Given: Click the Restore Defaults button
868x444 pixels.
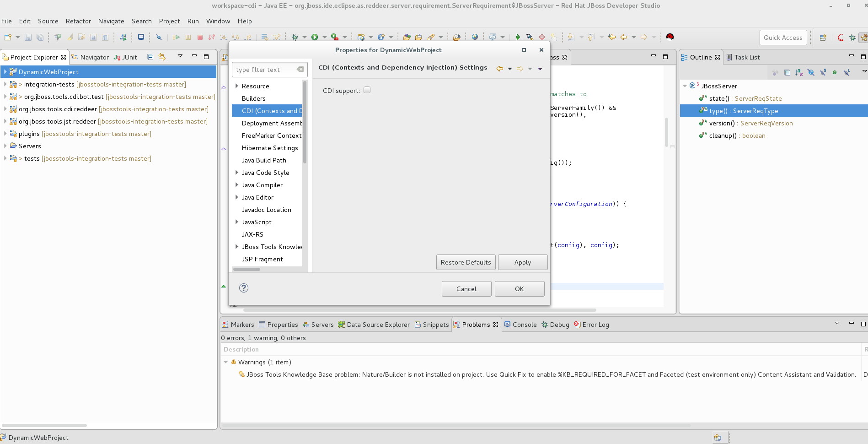Looking at the screenshot, I should pos(466,262).
